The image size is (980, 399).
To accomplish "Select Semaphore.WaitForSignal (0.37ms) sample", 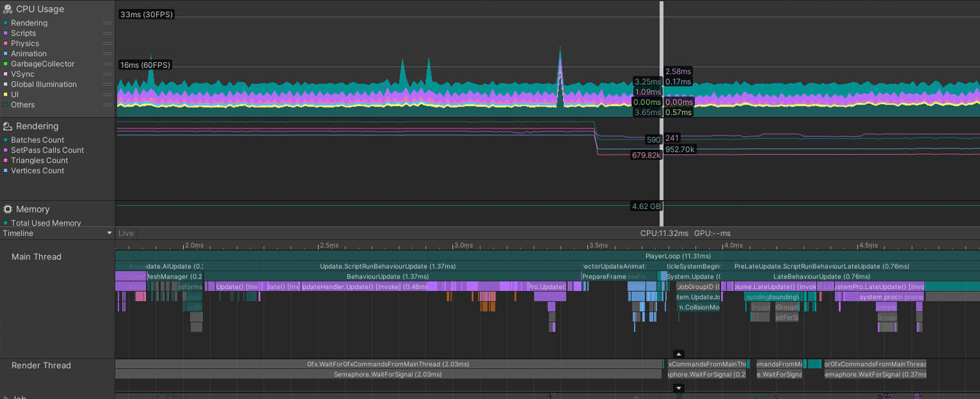I will [x=874, y=374].
